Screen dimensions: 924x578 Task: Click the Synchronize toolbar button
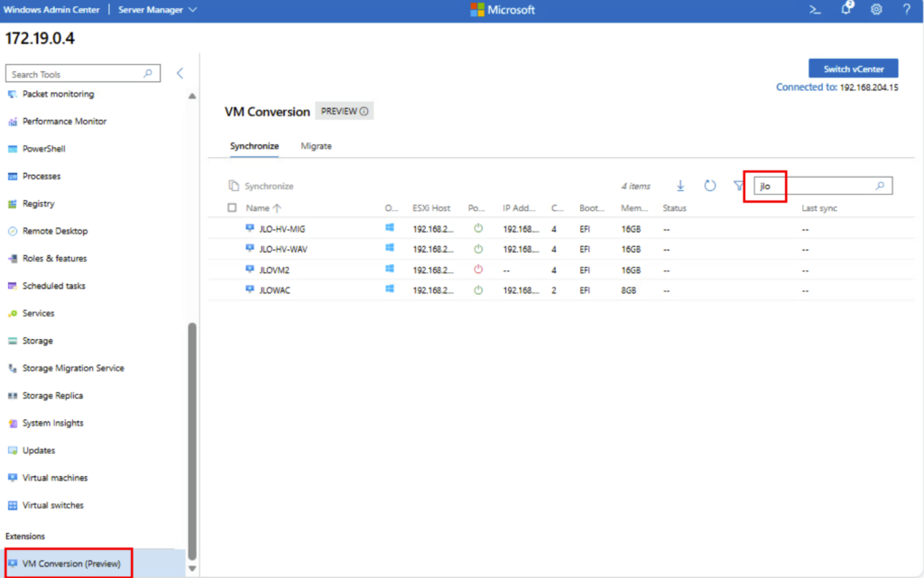pos(261,186)
